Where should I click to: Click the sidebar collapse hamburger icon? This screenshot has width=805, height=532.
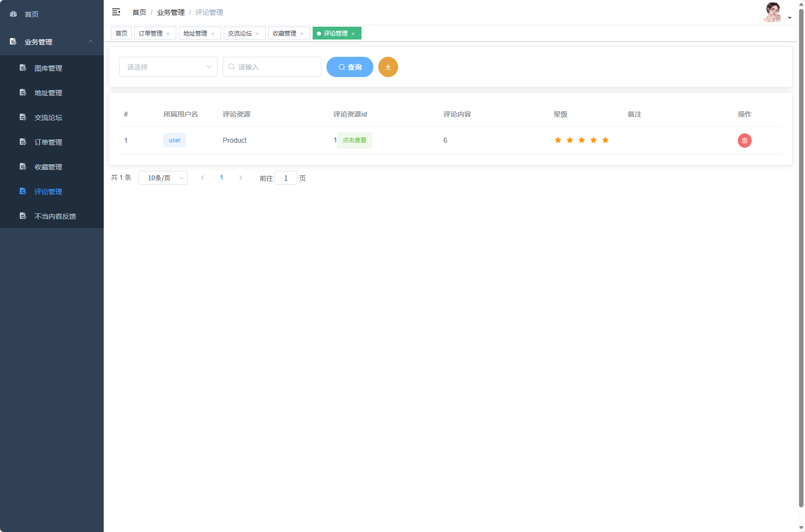(116, 12)
